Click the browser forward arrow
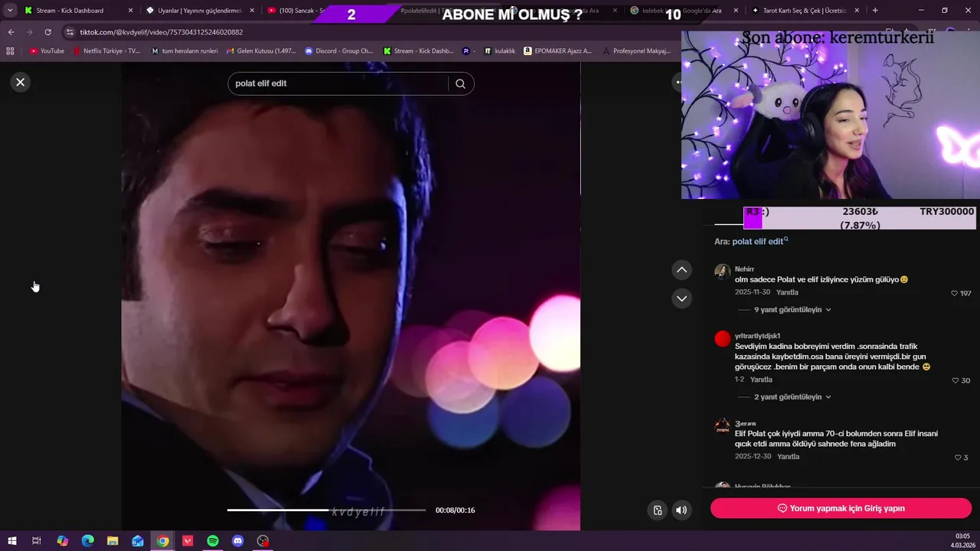 pyautogui.click(x=29, y=32)
